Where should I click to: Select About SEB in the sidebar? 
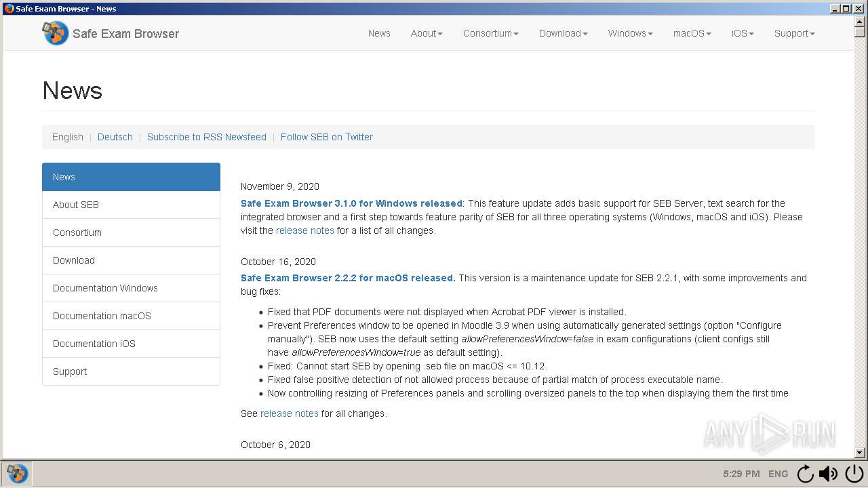(x=131, y=205)
